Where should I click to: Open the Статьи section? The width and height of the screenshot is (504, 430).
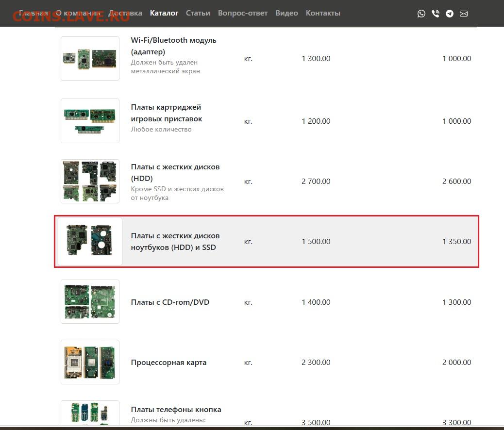[198, 13]
